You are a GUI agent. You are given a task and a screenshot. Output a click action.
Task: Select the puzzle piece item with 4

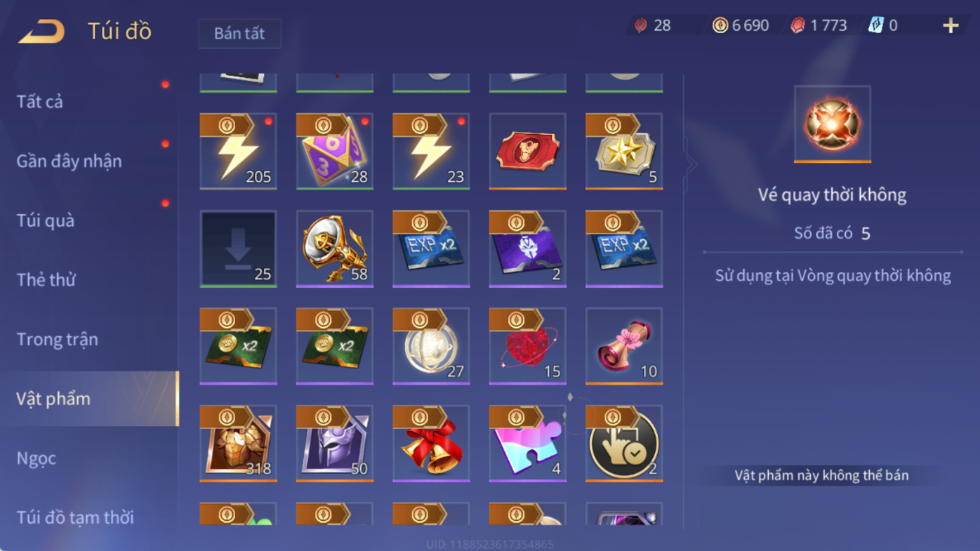click(x=528, y=444)
